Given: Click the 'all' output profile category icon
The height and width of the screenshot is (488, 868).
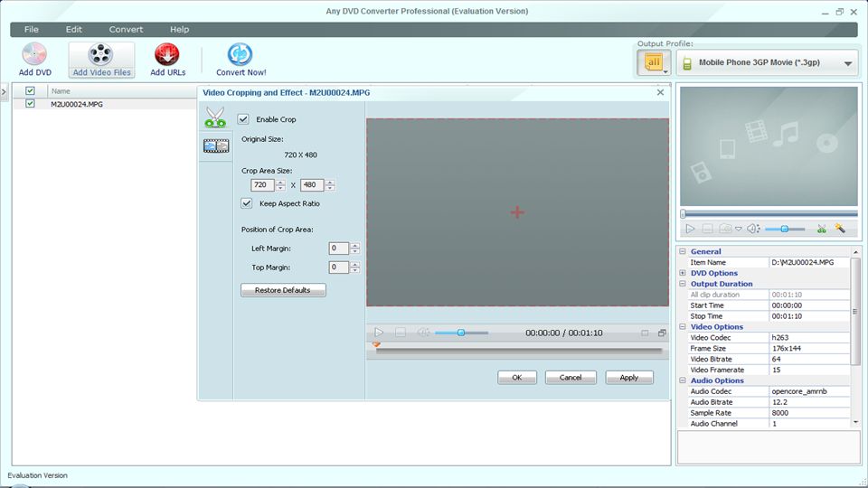Looking at the screenshot, I should 654,62.
